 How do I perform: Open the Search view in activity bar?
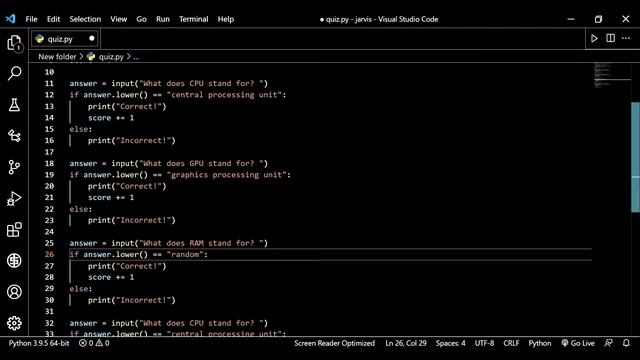click(14, 74)
